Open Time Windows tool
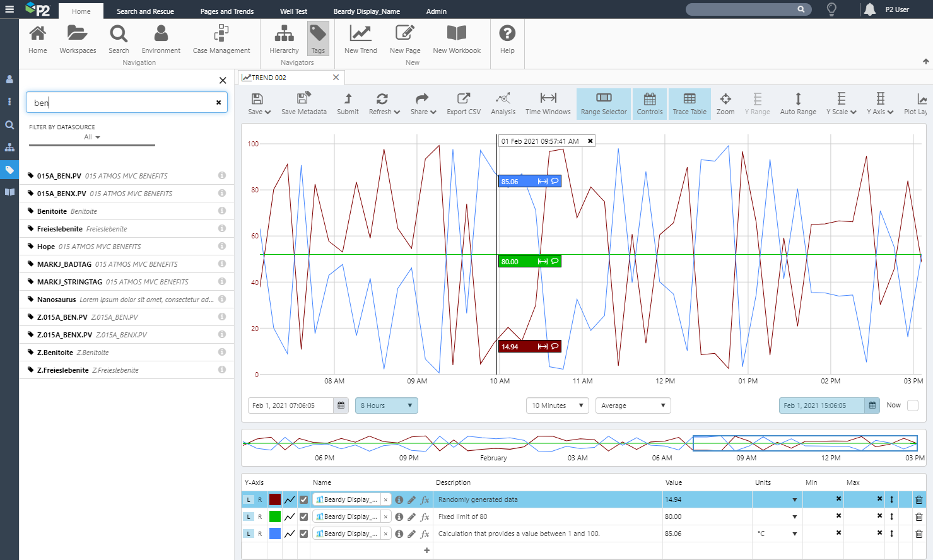933x560 pixels. (x=548, y=103)
